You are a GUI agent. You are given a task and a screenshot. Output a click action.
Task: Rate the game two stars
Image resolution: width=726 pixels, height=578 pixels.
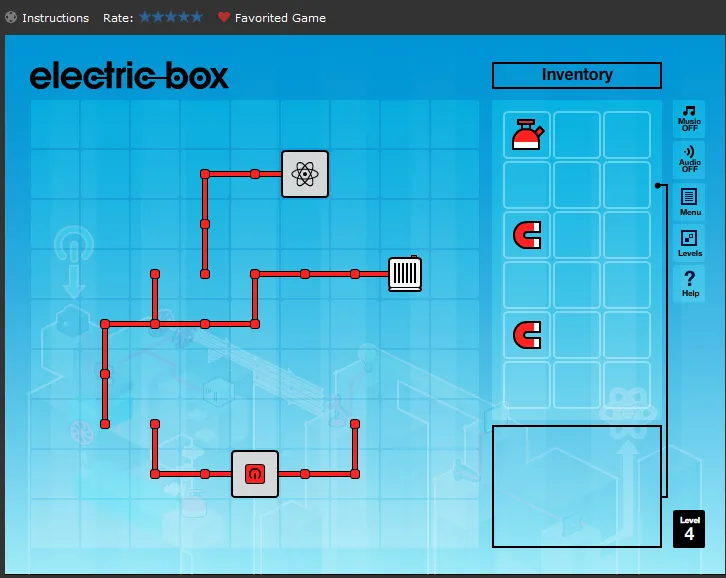click(158, 17)
